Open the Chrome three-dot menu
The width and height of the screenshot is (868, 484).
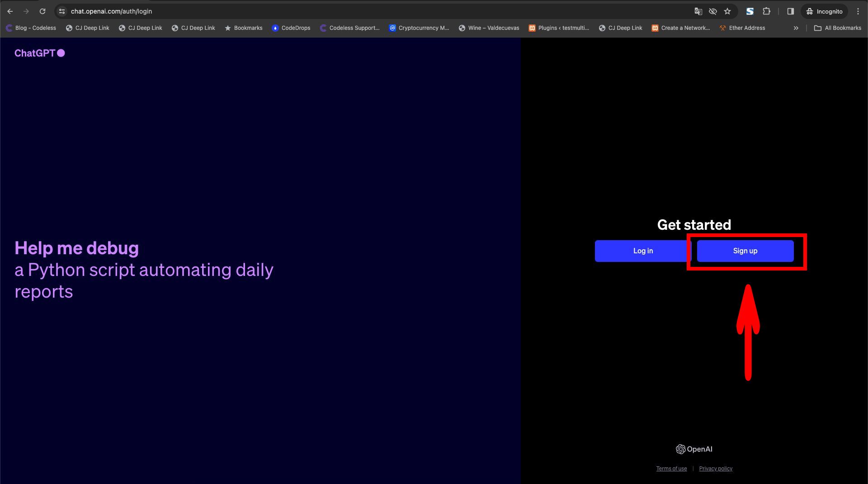[859, 11]
